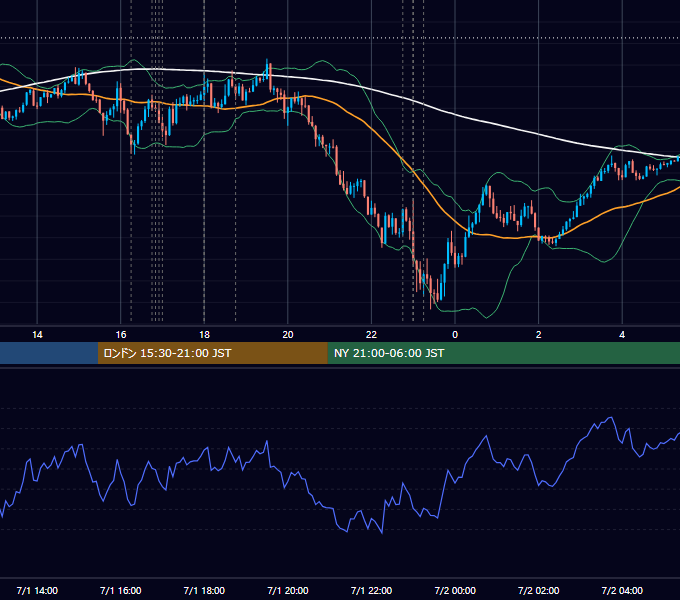Click hour label 16 on price chart axis
This screenshot has height=600, width=680.
(x=121, y=335)
